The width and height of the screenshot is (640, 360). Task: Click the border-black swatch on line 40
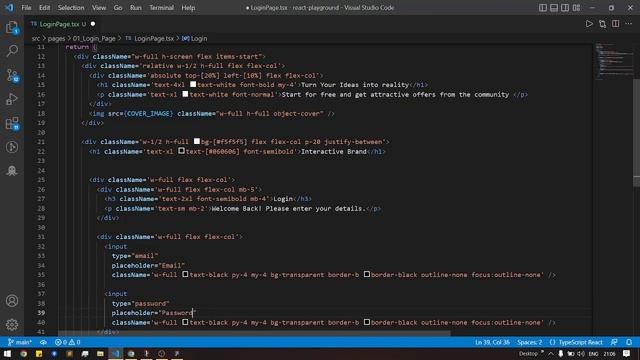pyautogui.click(x=367, y=322)
